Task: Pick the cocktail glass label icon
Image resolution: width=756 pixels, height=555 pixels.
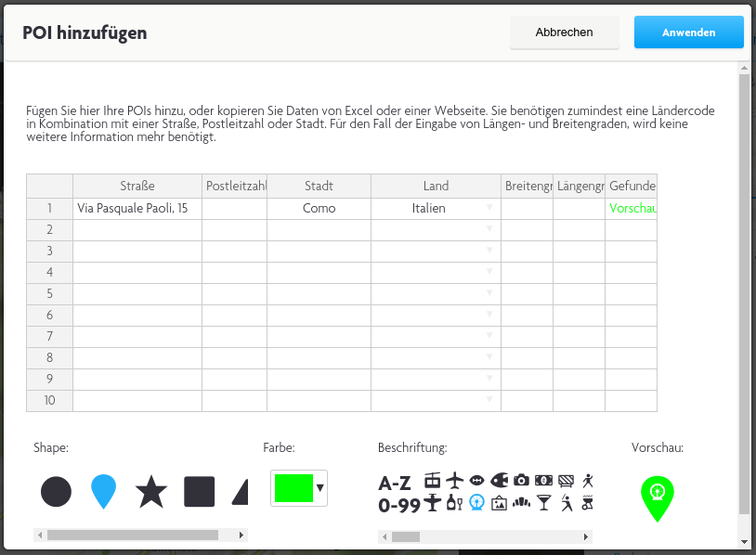Action: pyautogui.click(x=543, y=503)
